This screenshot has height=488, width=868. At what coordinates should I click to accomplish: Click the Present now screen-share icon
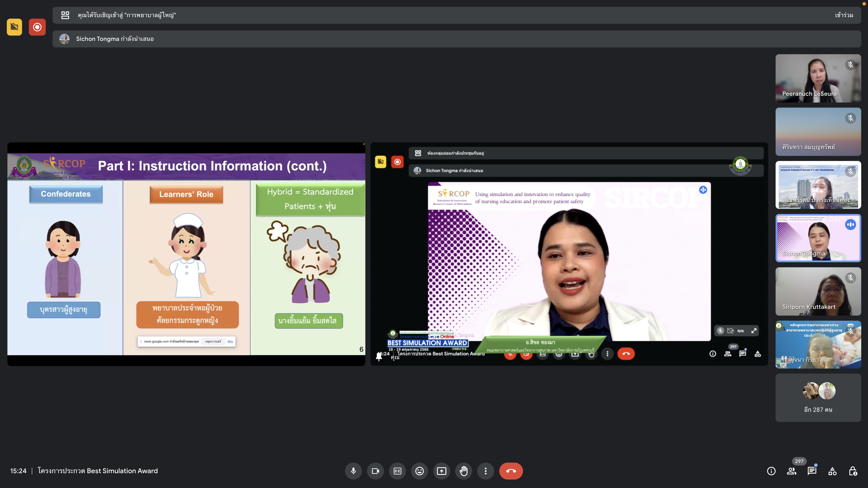click(x=441, y=471)
